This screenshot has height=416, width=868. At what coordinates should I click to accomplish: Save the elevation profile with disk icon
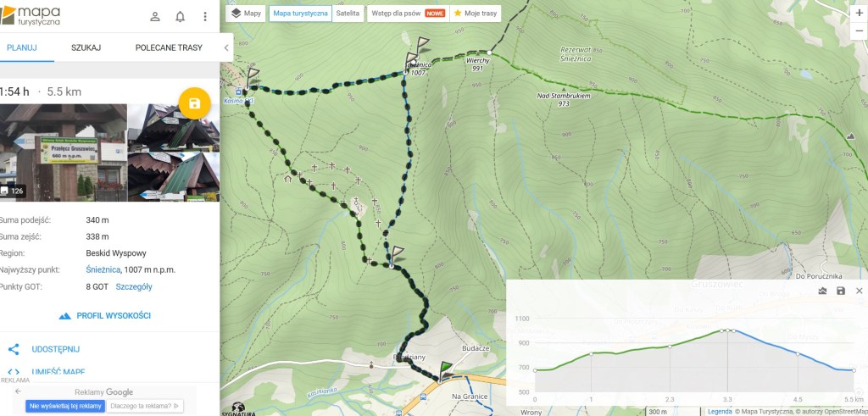click(841, 291)
